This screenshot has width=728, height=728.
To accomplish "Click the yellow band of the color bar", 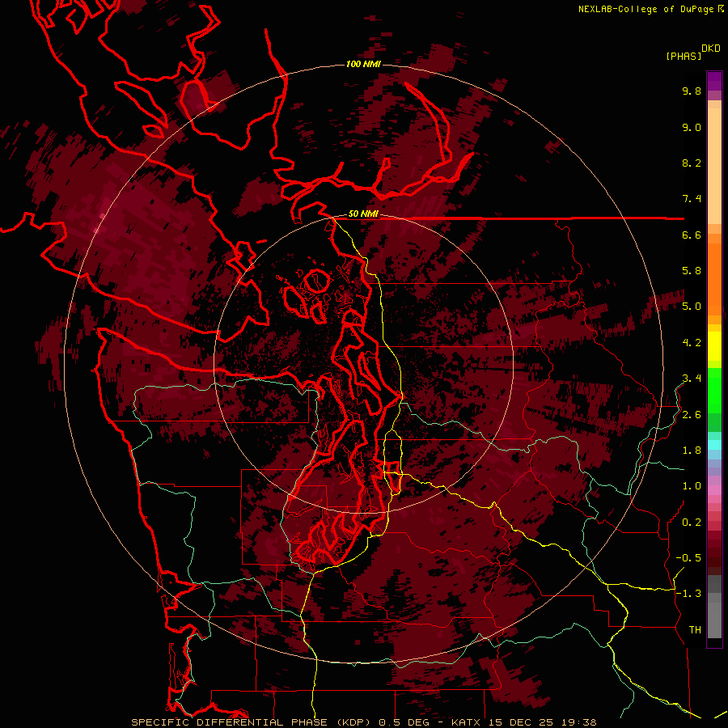I will click(714, 346).
